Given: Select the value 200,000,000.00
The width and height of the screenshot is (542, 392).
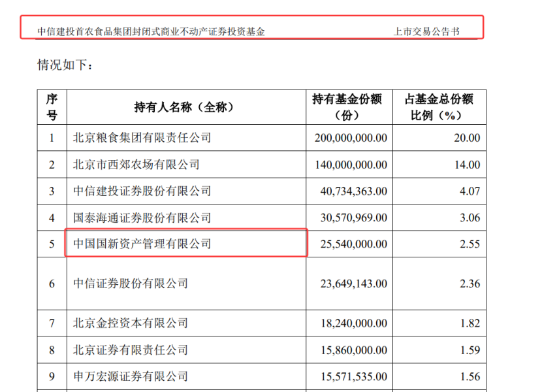Looking at the screenshot, I should (x=351, y=138).
